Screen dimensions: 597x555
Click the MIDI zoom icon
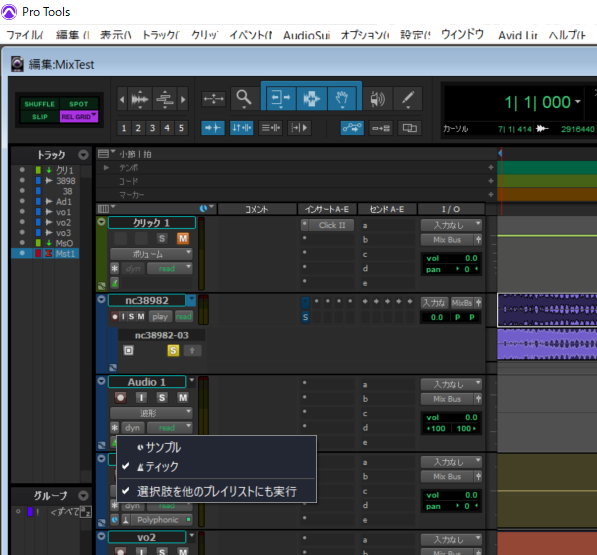165,99
